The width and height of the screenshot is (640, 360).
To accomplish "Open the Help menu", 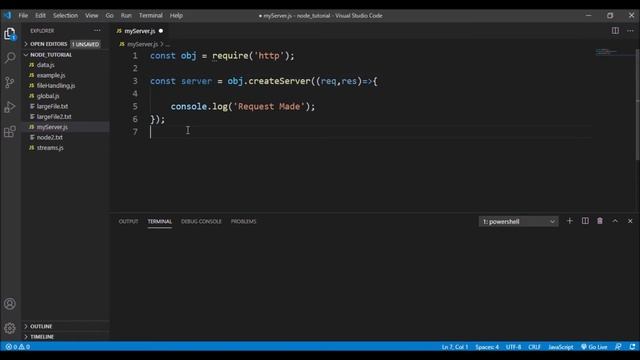I will point(176,16).
